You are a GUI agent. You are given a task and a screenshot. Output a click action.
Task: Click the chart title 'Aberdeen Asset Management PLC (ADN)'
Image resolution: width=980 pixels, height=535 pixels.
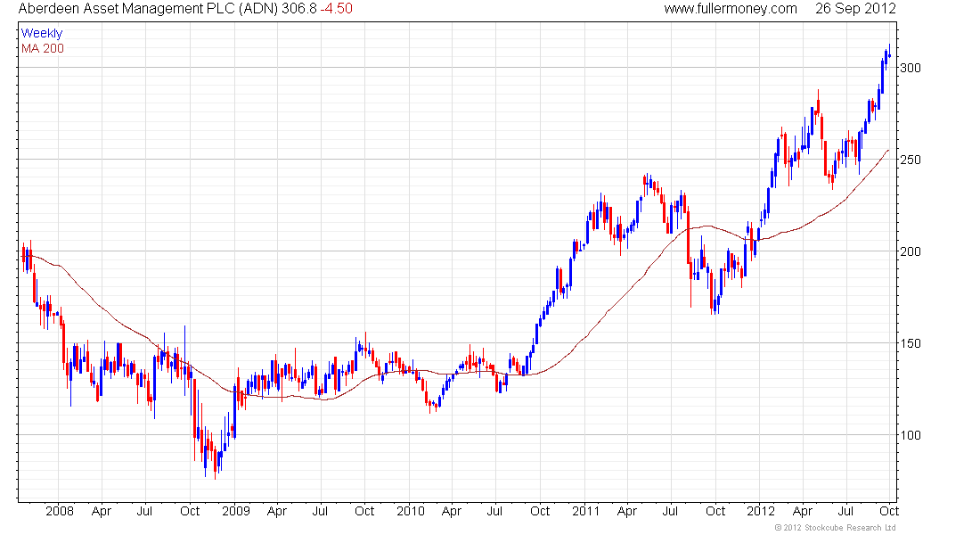point(148,9)
